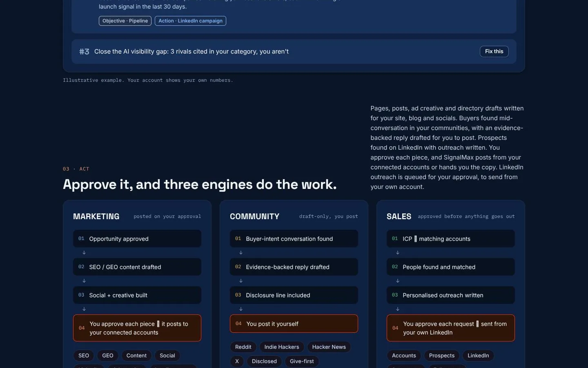Click the 'Approve it, and three engines' heading

point(200,184)
